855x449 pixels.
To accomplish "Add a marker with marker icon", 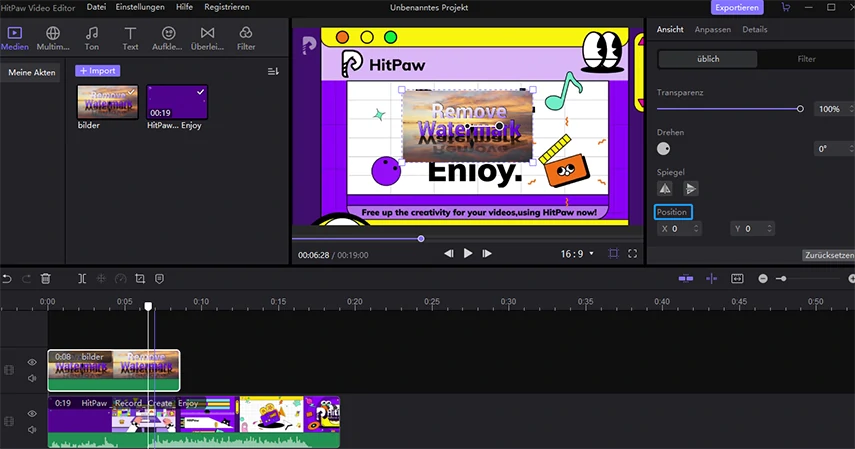I will pos(159,279).
